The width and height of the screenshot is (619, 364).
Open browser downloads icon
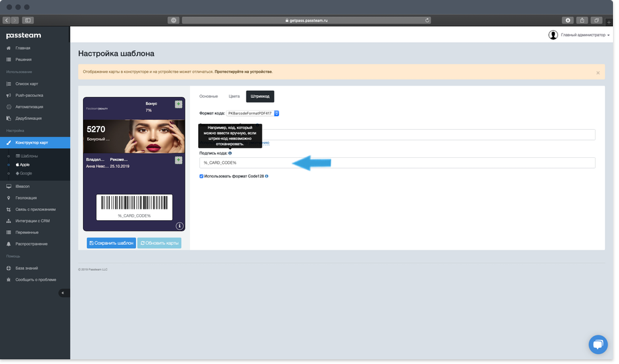coord(567,21)
